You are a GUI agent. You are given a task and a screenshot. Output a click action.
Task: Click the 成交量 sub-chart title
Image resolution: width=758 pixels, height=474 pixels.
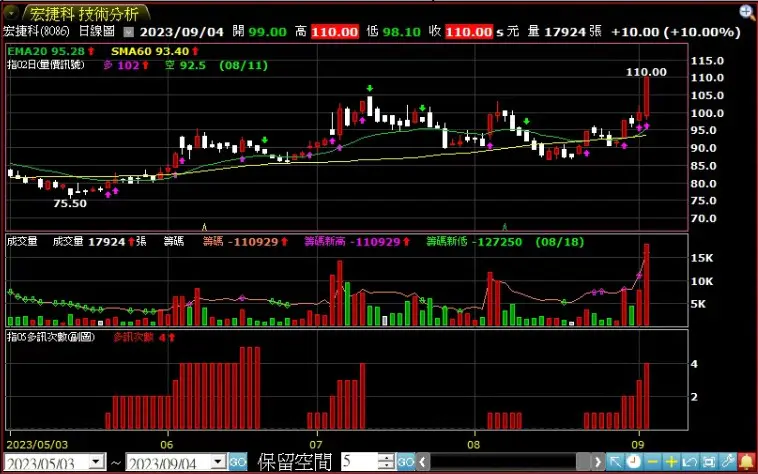pyautogui.click(x=22, y=242)
